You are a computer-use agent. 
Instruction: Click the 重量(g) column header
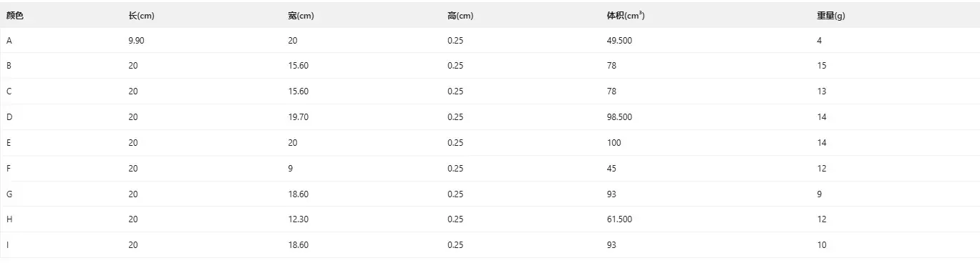coord(830,16)
